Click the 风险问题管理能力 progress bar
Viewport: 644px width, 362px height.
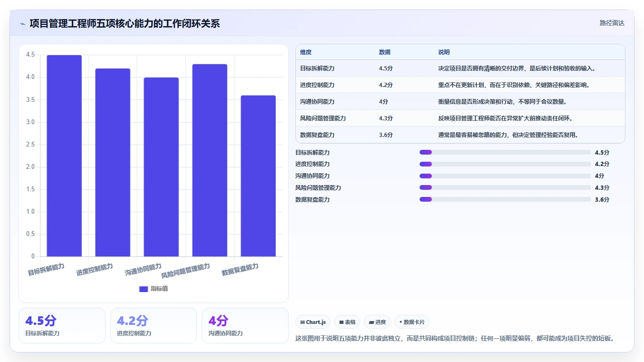pyautogui.click(x=505, y=188)
